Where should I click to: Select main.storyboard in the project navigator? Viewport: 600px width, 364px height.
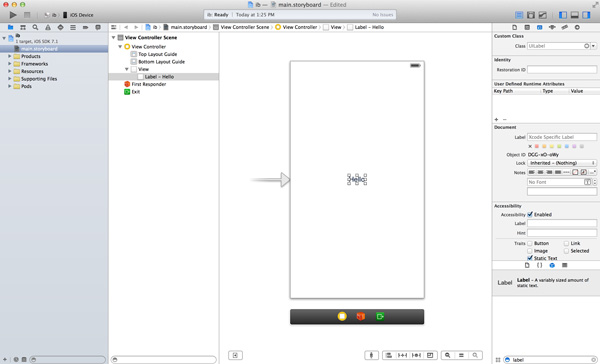tap(54, 49)
